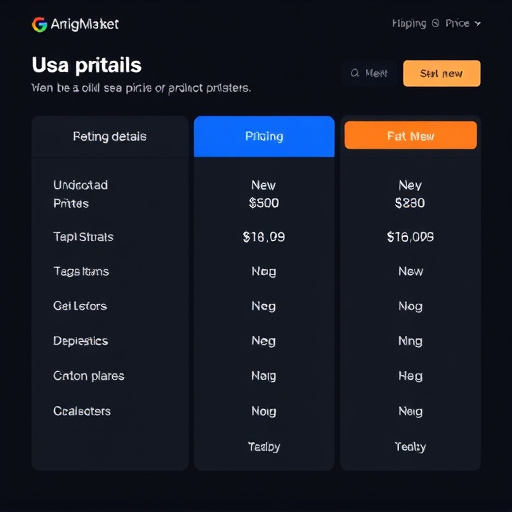Image resolution: width=512 pixels, height=512 pixels.
Task: Click the $16,006 price in orange column
Action: coord(410,237)
